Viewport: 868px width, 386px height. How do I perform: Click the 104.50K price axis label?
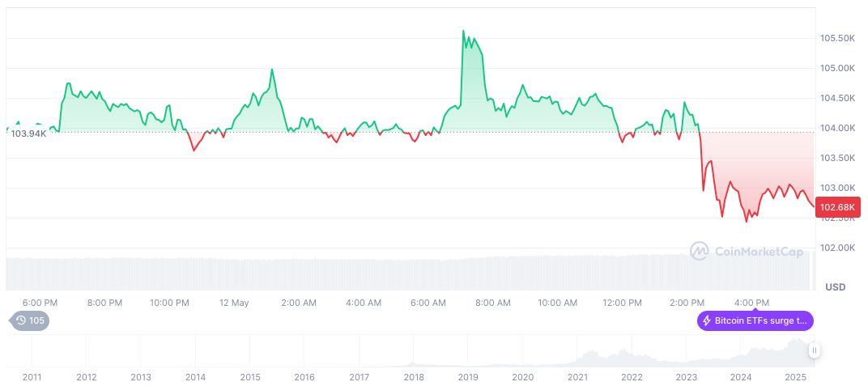pyautogui.click(x=838, y=98)
